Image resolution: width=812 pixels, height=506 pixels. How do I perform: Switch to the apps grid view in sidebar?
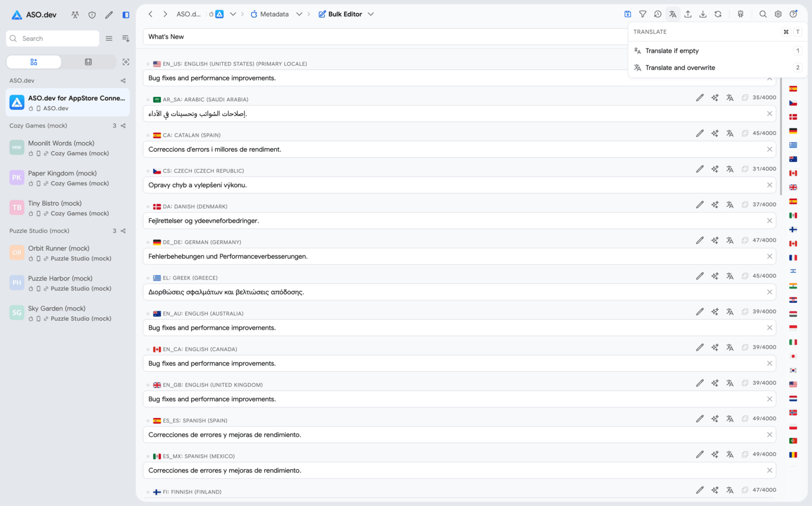pos(34,62)
